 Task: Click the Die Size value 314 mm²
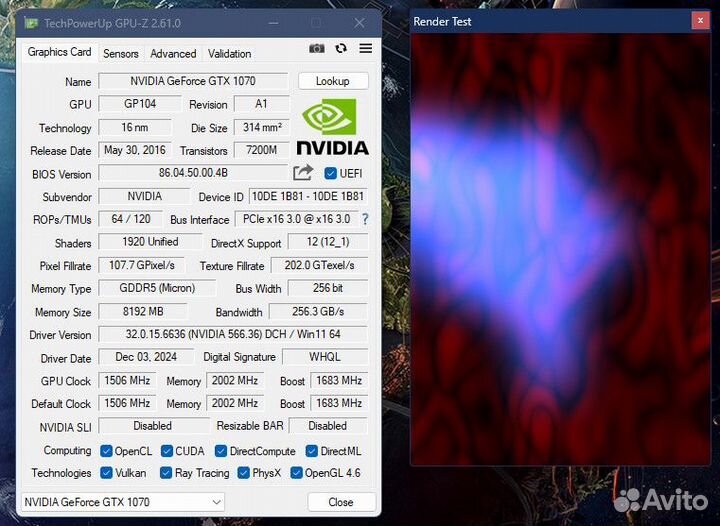pyautogui.click(x=261, y=127)
